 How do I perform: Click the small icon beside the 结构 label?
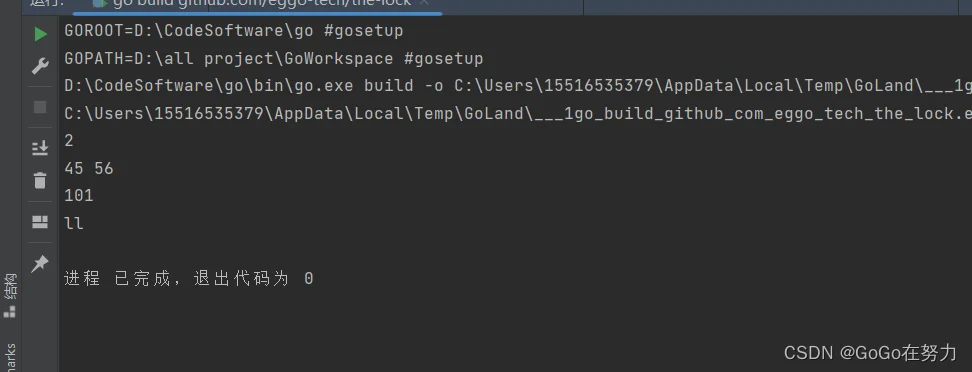click(10, 312)
